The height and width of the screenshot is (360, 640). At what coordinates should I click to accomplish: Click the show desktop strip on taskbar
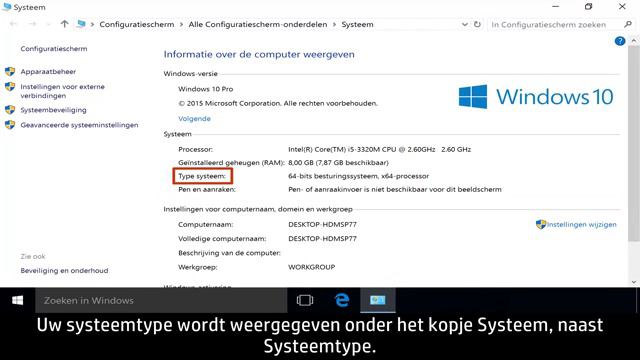[x=638, y=300]
